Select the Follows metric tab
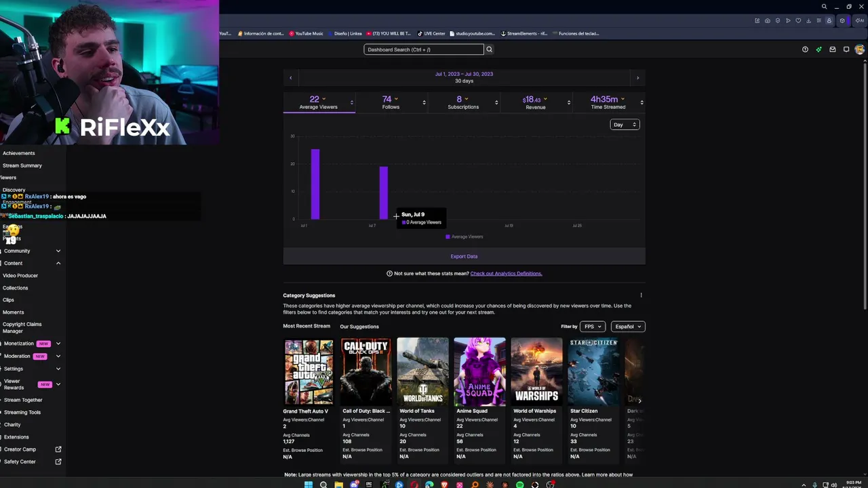Viewport: 868px width, 488px height. (391, 102)
